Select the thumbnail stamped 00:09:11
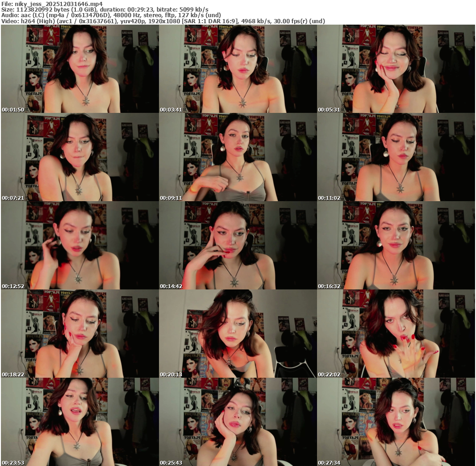 pyautogui.click(x=238, y=157)
